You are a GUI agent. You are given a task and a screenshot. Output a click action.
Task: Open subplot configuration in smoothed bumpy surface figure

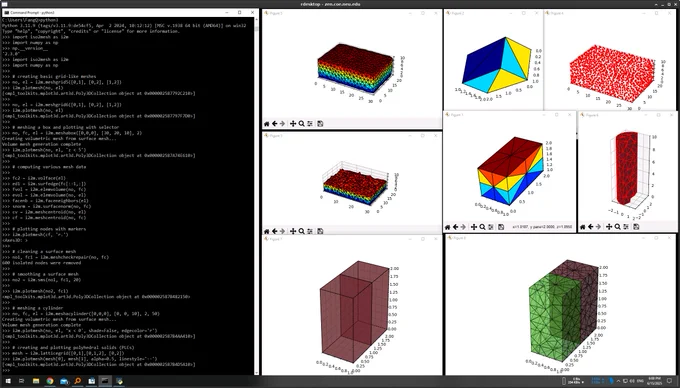pos(310,231)
